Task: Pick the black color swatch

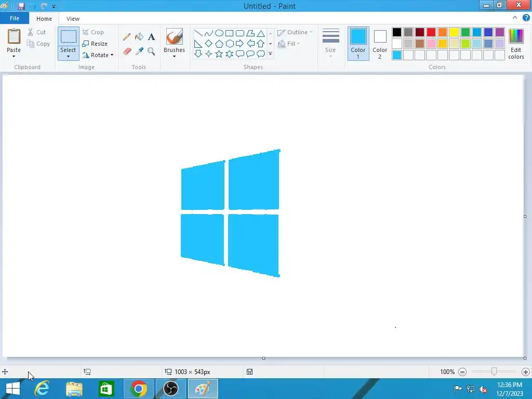Action: (x=396, y=32)
